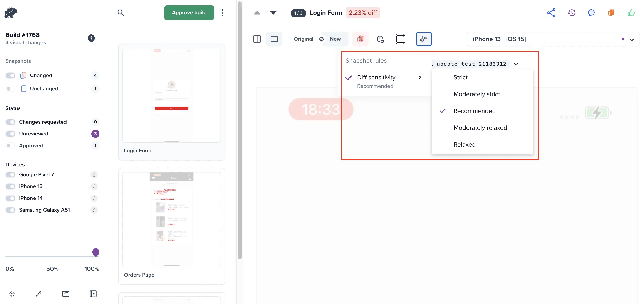Screen dimensions: 644x304
Task: Toggle the Approved status filter
Action: pos(10,146)
